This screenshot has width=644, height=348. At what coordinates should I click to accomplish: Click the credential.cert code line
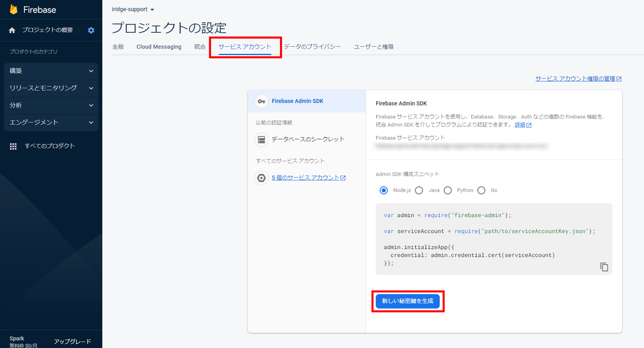coord(472,255)
